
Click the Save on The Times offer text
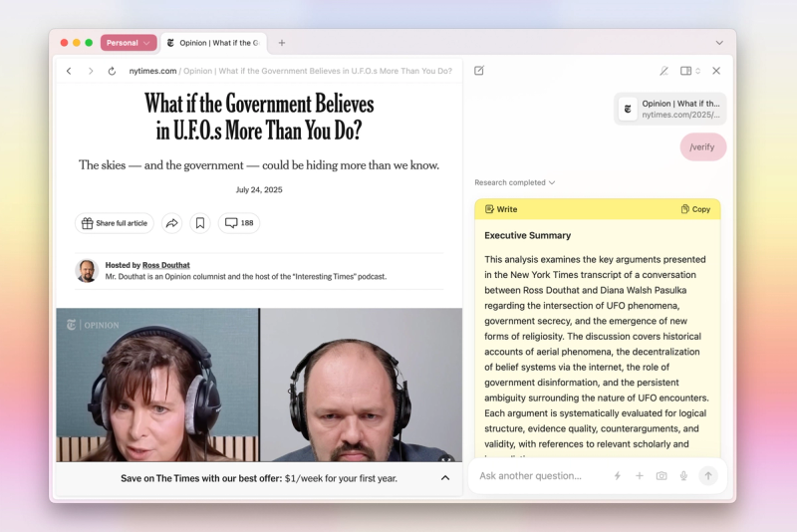[259, 478]
